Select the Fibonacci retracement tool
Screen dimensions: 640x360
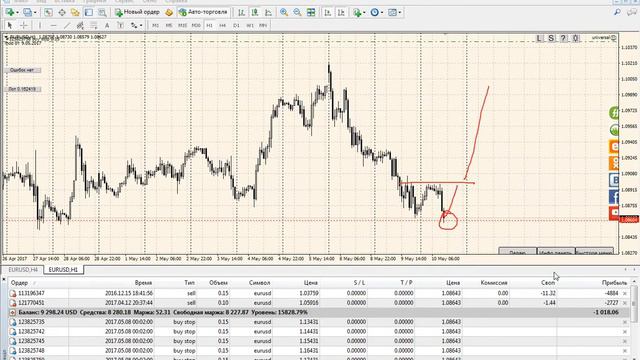coord(93,25)
